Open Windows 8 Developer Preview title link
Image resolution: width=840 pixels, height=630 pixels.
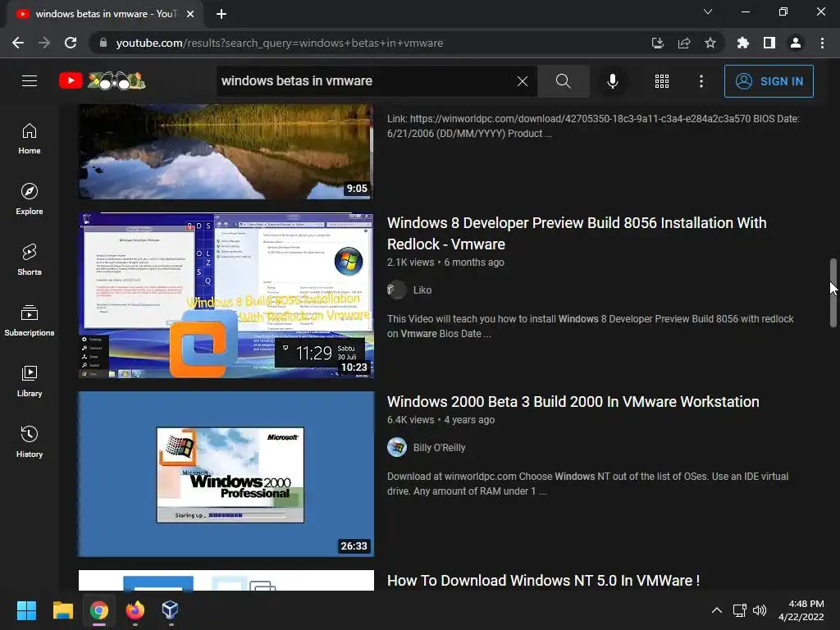577,234
